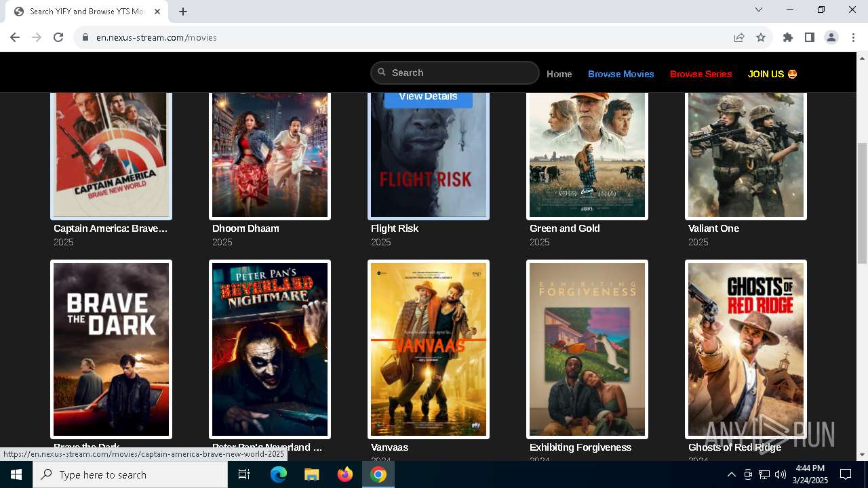Screen dimensions: 868x488
Task: Launch Firefox from taskbar
Action: tap(345, 474)
